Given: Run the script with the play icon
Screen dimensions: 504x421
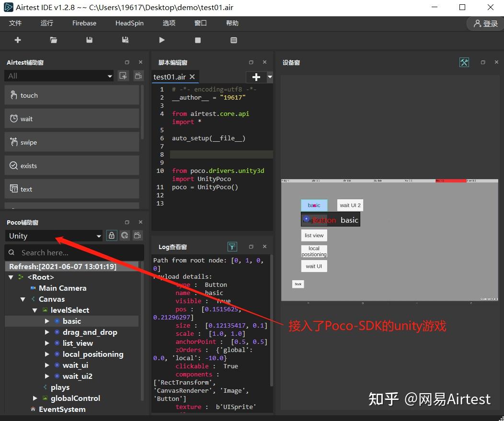Looking at the screenshot, I should 162,40.
